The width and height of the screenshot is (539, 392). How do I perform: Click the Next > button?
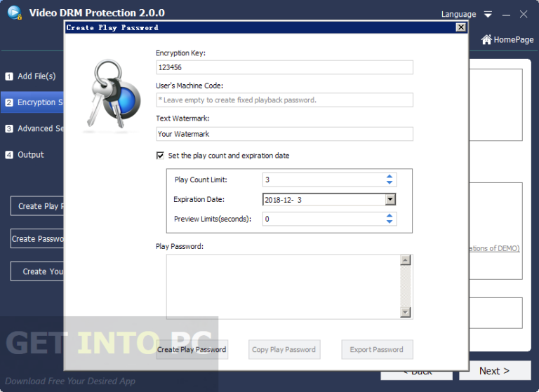(x=495, y=370)
